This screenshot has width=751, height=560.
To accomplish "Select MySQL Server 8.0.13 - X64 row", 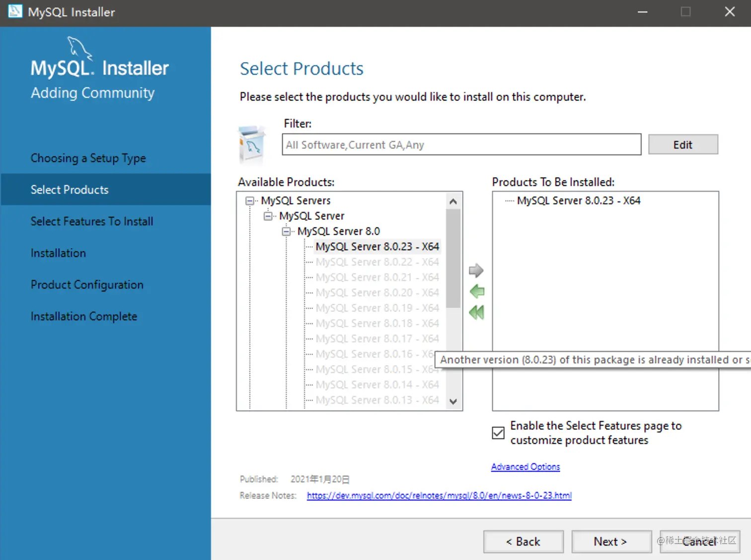I will click(x=377, y=401).
